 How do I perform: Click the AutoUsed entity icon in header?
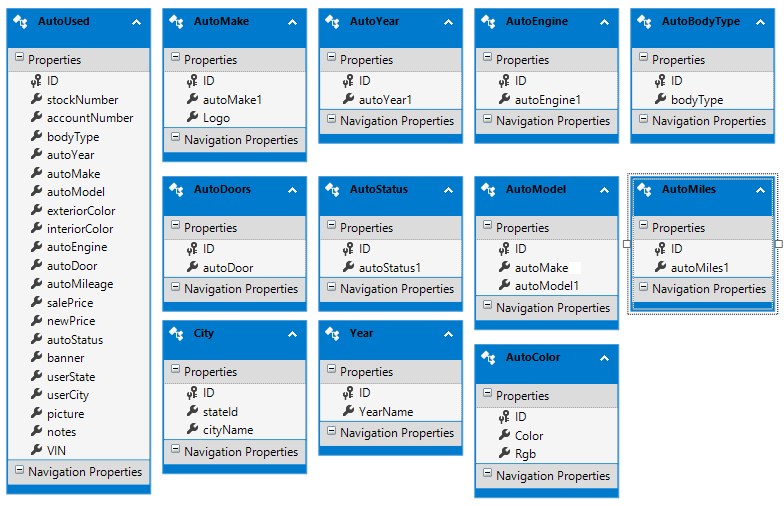coord(20,21)
